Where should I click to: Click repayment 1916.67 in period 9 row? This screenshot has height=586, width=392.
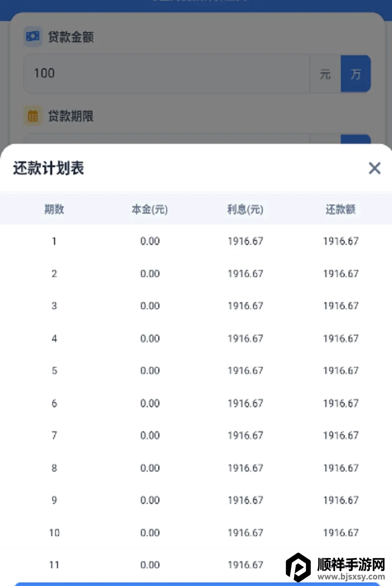341,500
